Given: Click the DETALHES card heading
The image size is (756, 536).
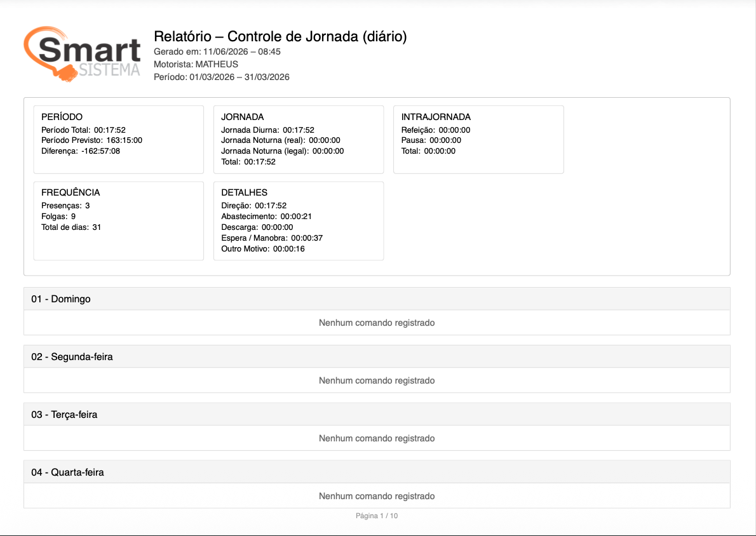Looking at the screenshot, I should (x=245, y=192).
